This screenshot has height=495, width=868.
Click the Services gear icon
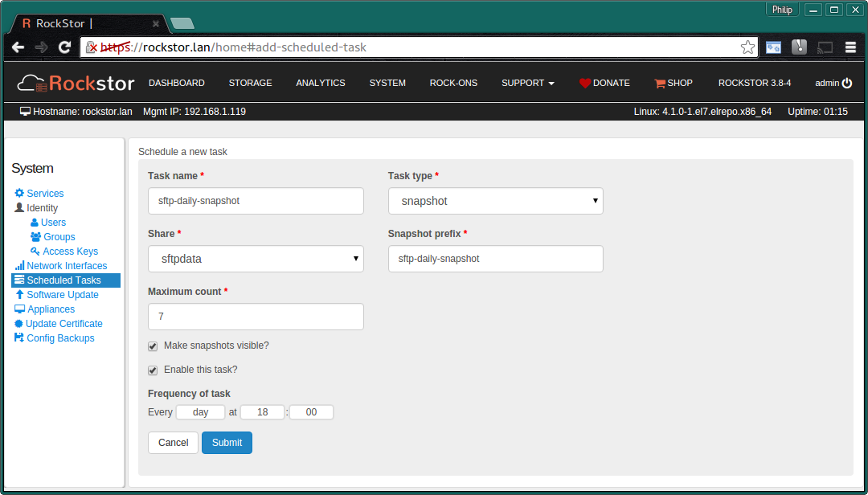tap(19, 193)
